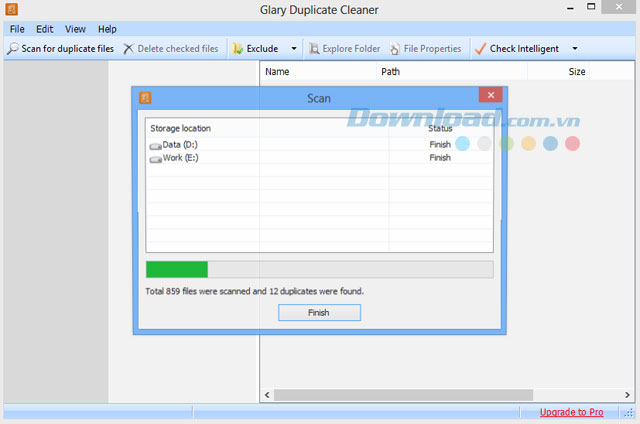Open the Help menu

[107, 29]
